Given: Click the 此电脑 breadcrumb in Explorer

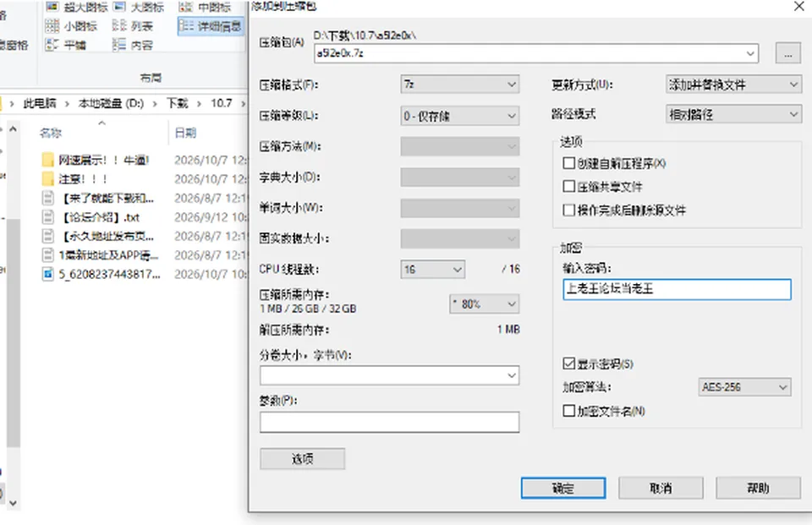Looking at the screenshot, I should coord(40,103).
